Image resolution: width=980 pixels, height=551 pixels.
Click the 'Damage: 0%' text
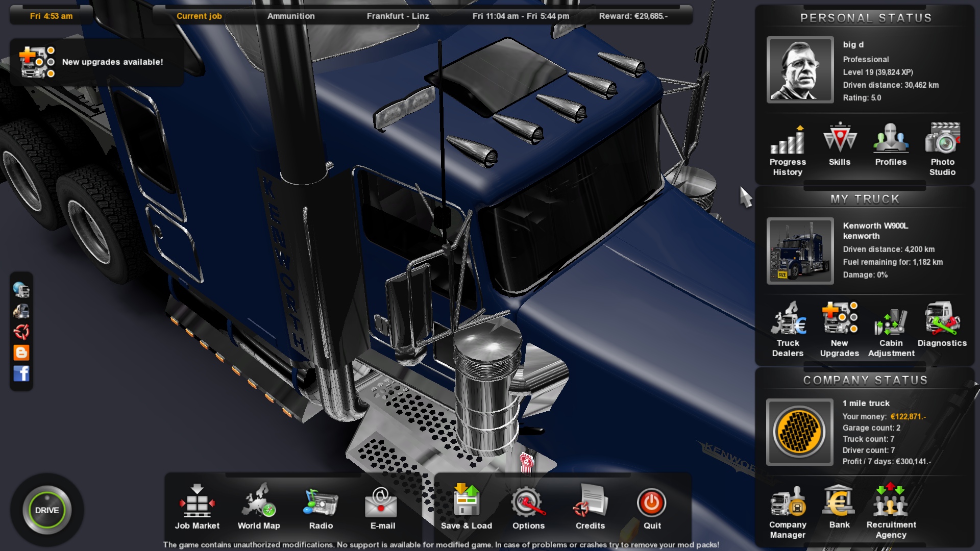coord(865,274)
